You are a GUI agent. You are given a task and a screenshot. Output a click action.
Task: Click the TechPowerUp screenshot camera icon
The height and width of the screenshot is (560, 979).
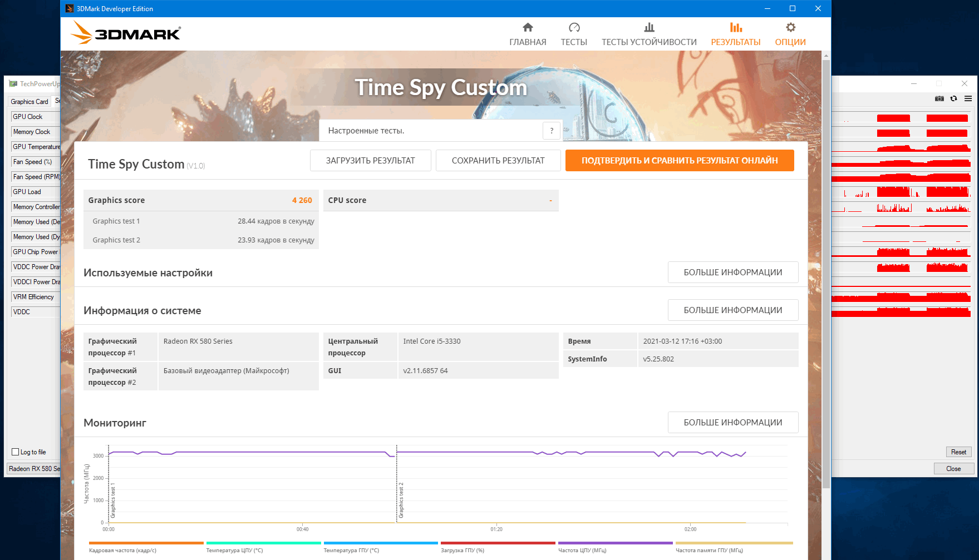point(939,98)
